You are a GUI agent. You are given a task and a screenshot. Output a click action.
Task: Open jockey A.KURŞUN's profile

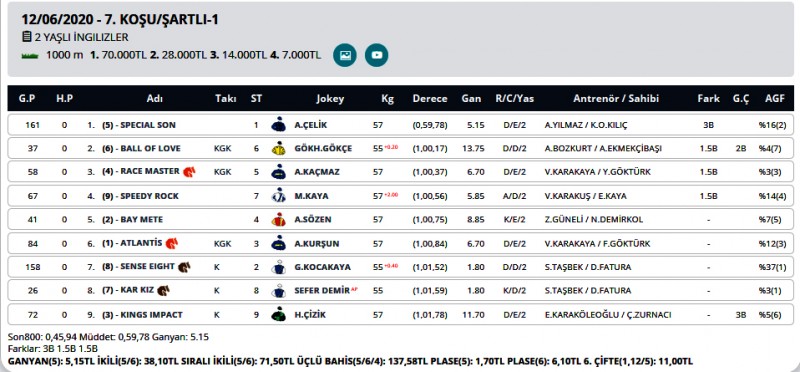tap(317, 243)
